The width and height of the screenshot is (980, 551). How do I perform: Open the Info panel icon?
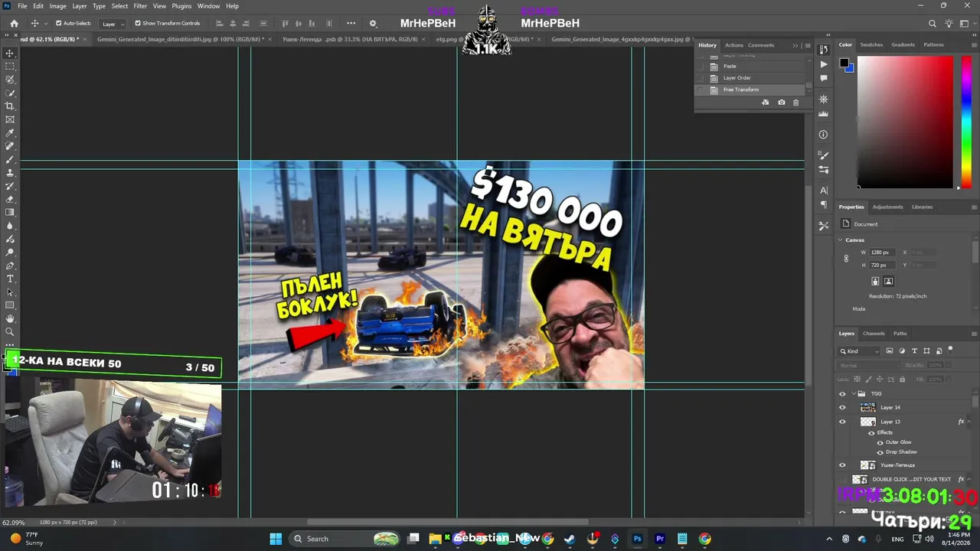pyautogui.click(x=824, y=135)
